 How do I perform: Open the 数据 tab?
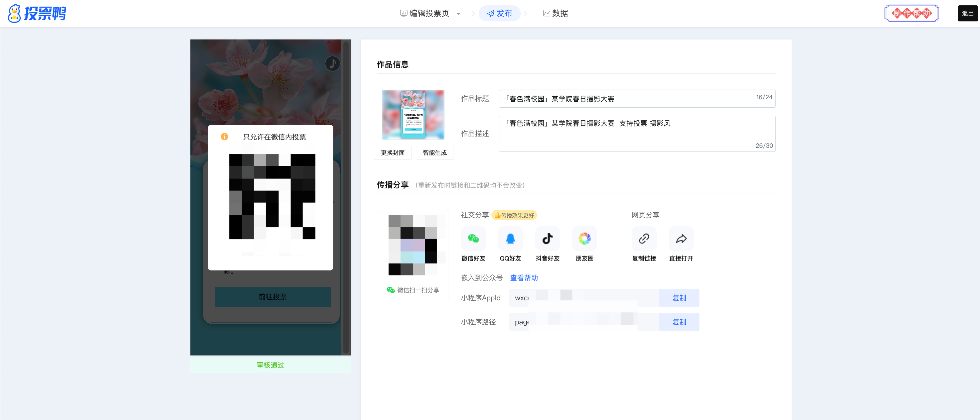(555, 13)
